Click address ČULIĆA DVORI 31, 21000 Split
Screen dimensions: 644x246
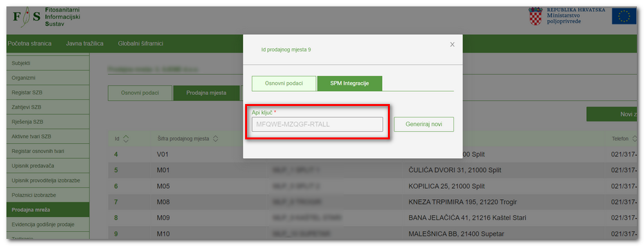(x=455, y=170)
